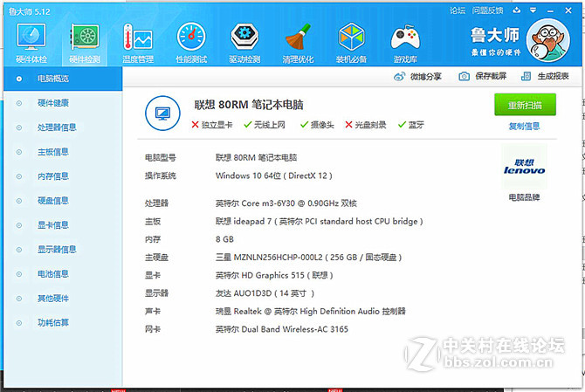Select 电脑概览 in sidebar
The height and width of the screenshot is (392, 585).
63,79
